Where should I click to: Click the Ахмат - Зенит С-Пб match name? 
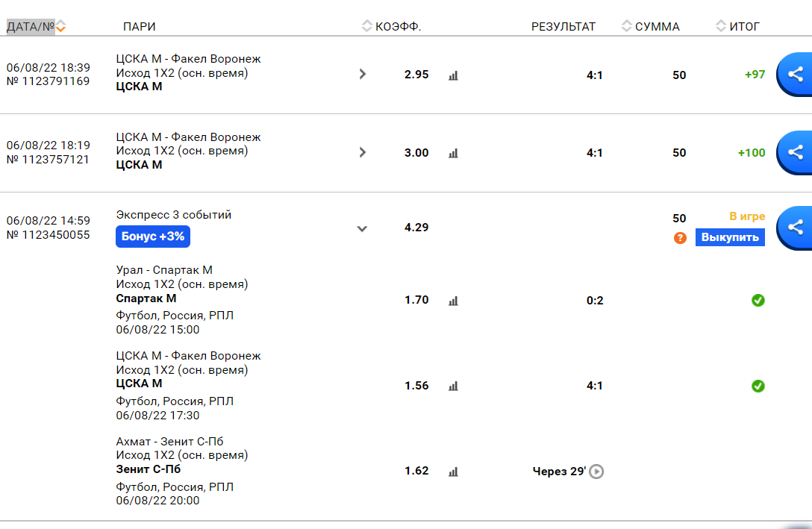[x=170, y=442]
